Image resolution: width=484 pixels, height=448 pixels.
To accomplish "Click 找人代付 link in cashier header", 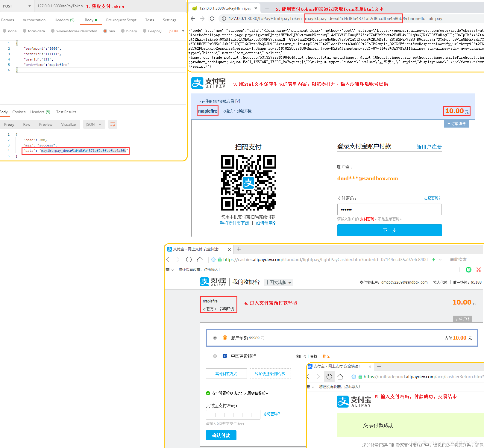I will tap(440, 282).
